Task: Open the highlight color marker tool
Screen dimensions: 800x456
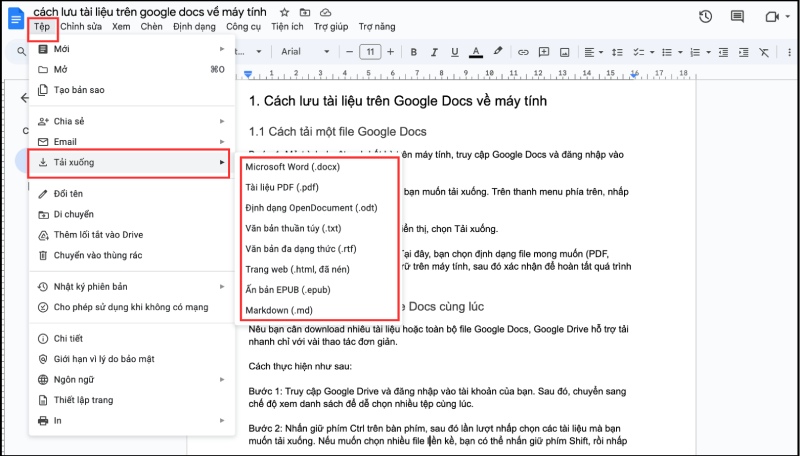Action: pyautogui.click(x=497, y=52)
